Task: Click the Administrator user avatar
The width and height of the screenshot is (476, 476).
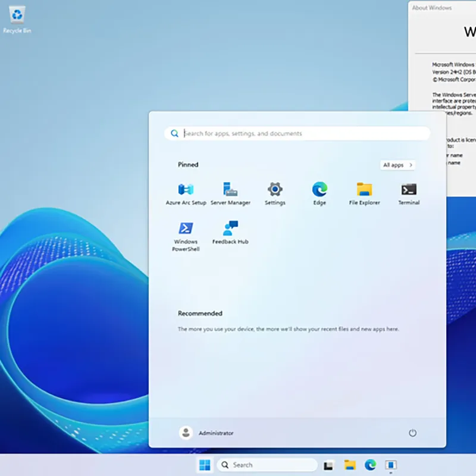Action: point(186,433)
